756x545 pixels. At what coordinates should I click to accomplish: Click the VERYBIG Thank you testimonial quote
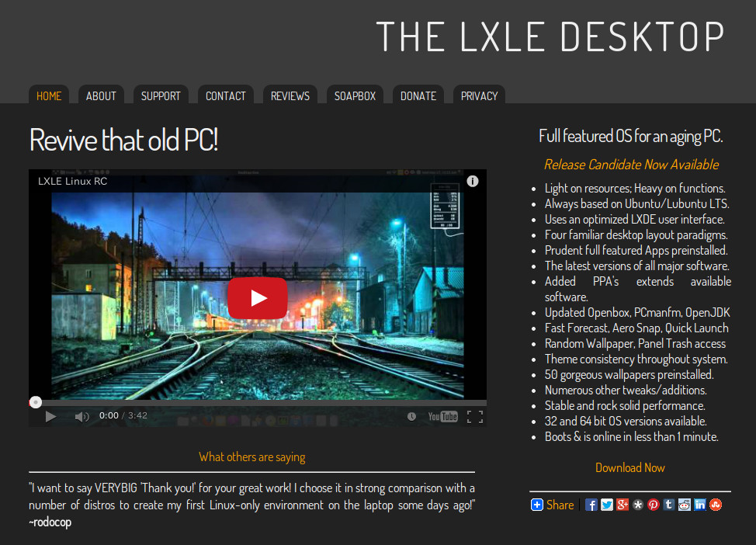[x=251, y=496]
